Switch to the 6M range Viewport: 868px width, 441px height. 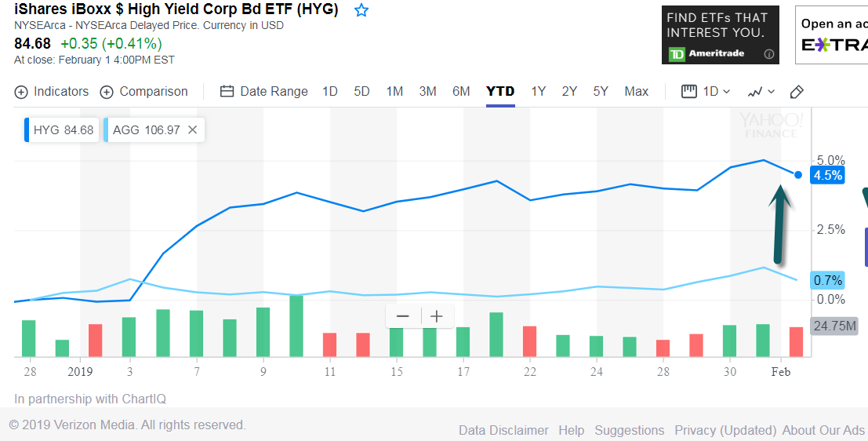pyautogui.click(x=461, y=91)
